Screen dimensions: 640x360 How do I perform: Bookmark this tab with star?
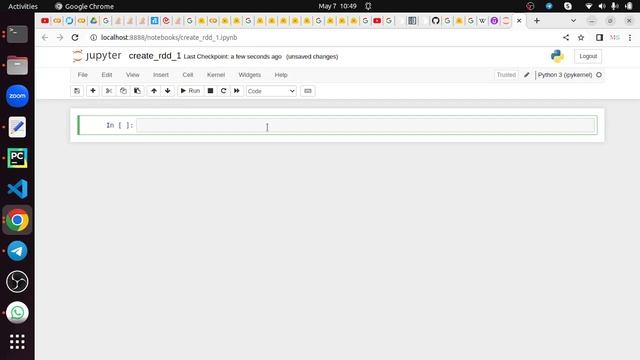581,38
